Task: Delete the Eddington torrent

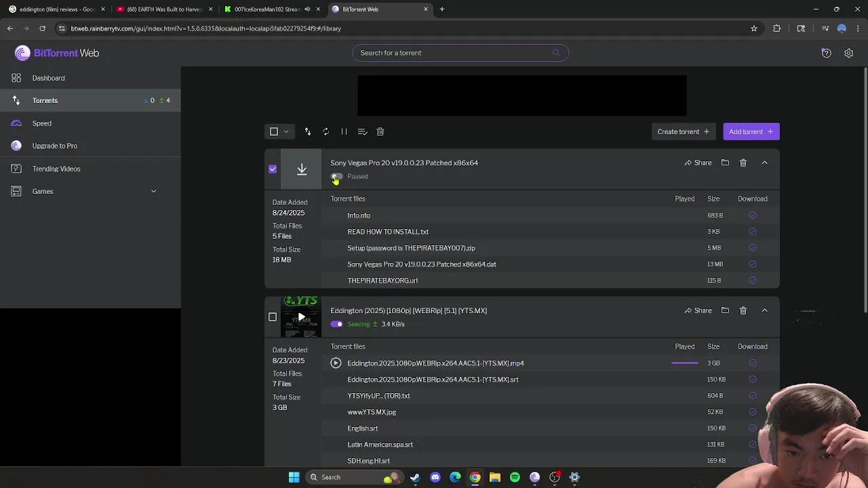Action: tap(743, 310)
